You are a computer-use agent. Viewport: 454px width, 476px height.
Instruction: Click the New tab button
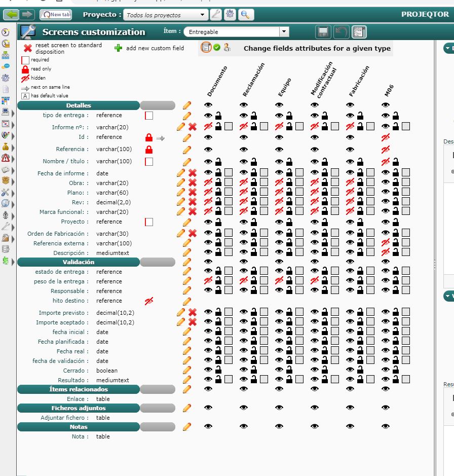56,15
